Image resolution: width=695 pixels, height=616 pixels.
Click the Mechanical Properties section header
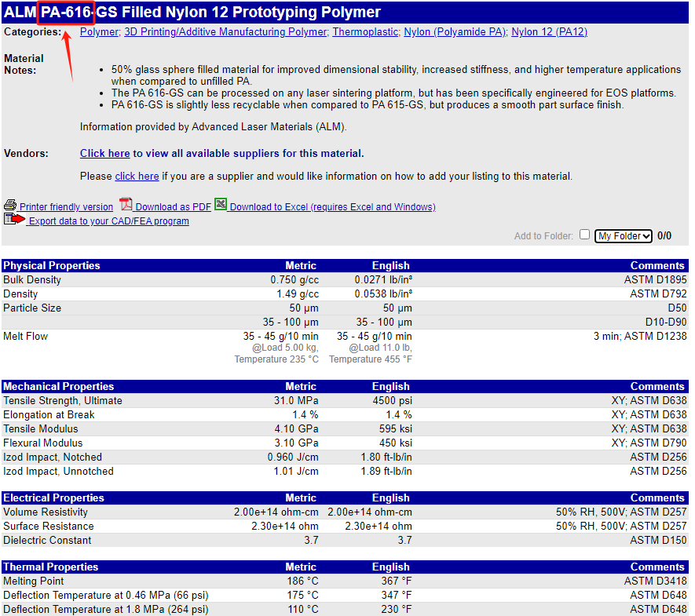click(59, 387)
